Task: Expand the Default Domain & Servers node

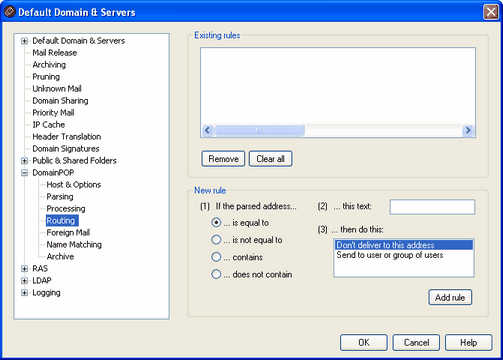Action: tap(24, 41)
